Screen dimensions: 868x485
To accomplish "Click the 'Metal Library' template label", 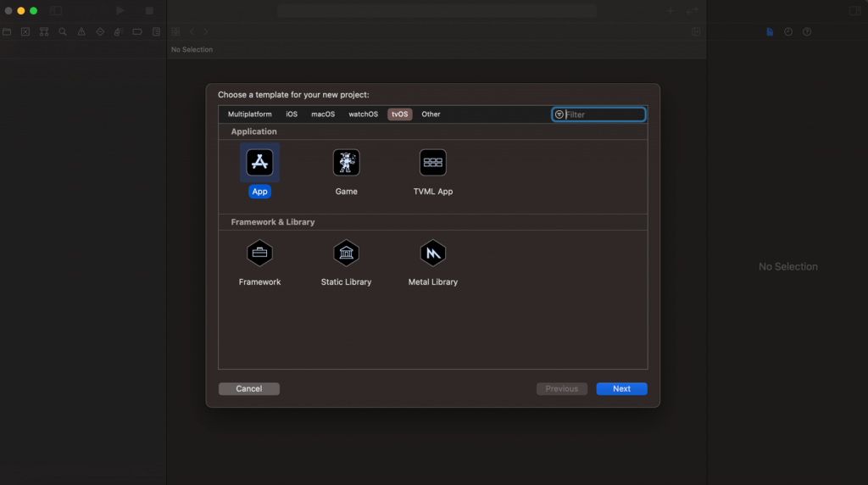I will [433, 282].
